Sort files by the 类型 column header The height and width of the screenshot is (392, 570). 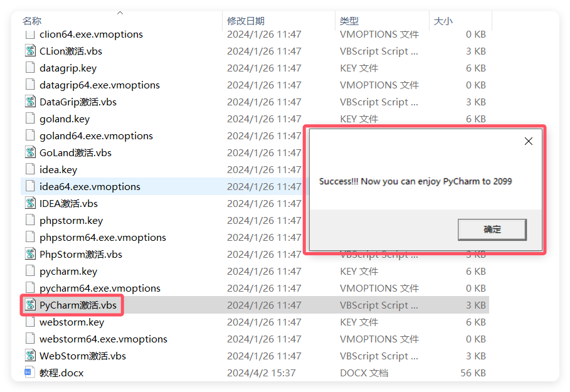[349, 21]
